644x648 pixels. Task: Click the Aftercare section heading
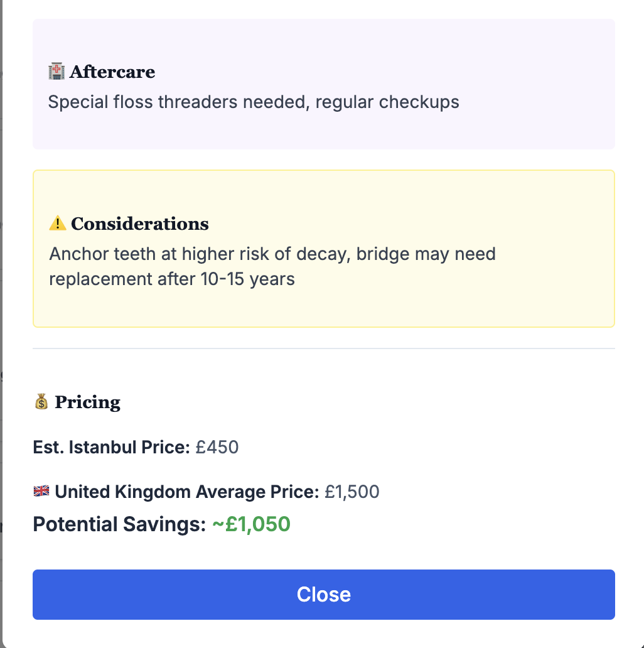click(113, 71)
